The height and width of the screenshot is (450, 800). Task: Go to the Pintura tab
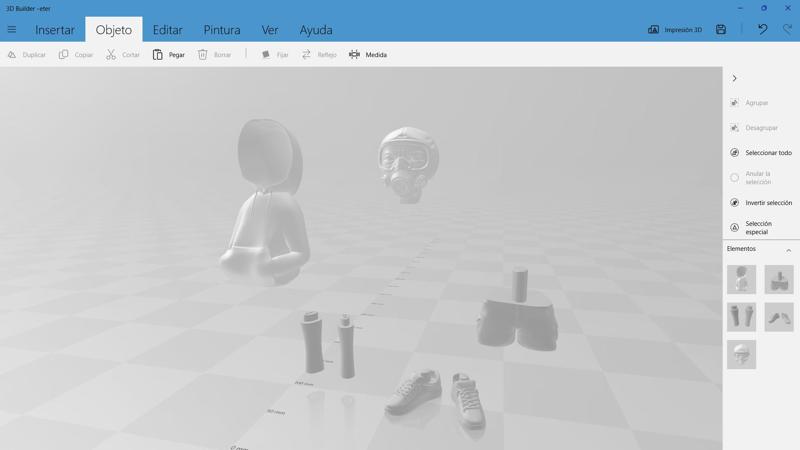[x=222, y=30]
